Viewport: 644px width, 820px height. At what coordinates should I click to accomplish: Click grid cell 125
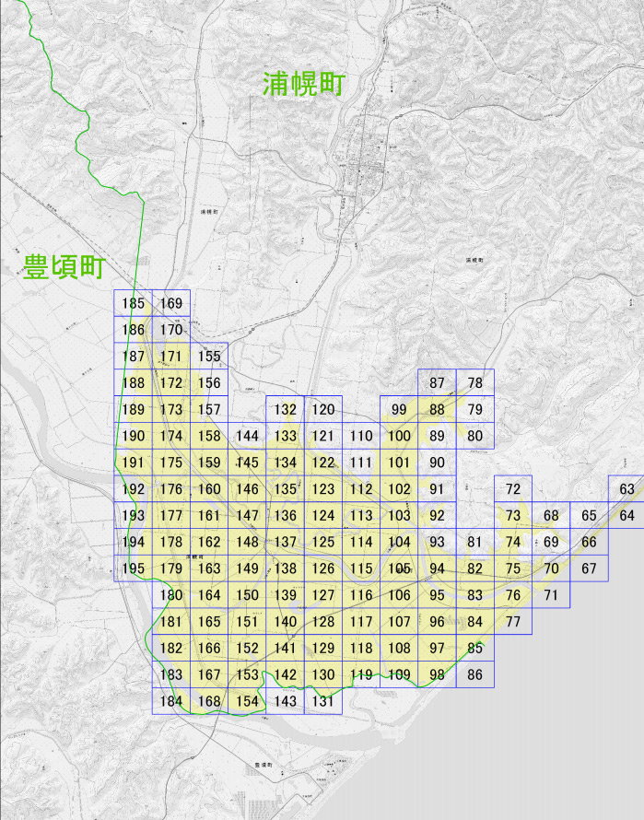click(323, 542)
